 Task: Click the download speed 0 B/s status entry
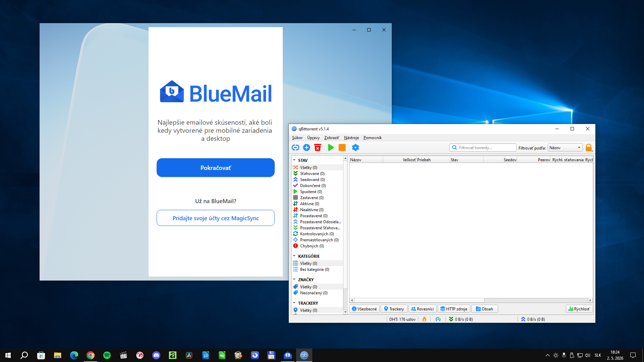click(x=461, y=319)
